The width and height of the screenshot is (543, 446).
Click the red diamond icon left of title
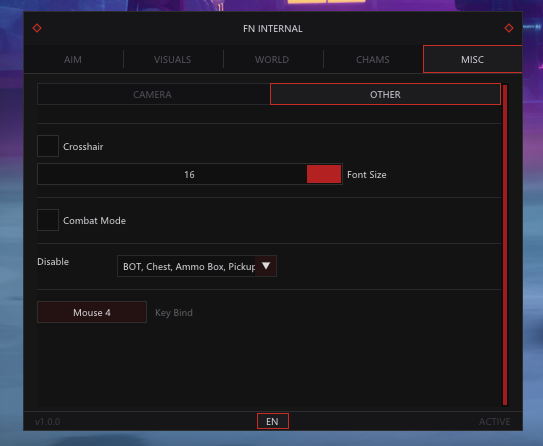coord(37,28)
